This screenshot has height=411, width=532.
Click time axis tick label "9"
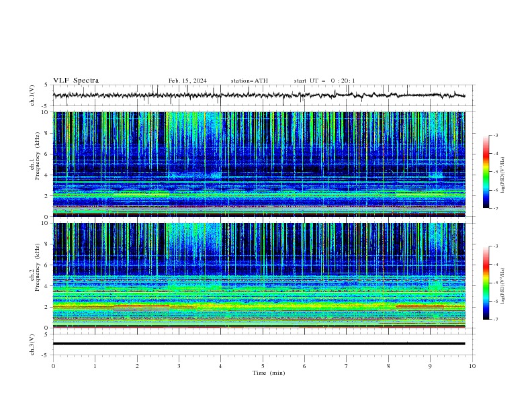coord(430,366)
